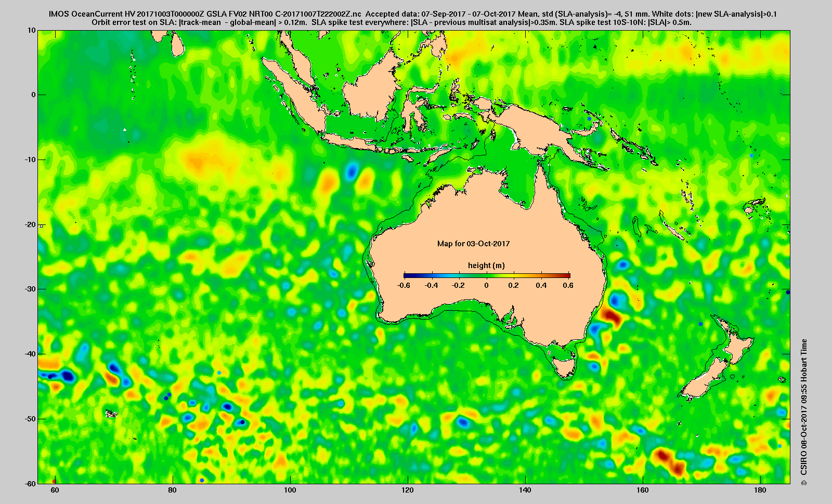Click the longitude axis label 180
This screenshot has width=832, height=504.
[760, 490]
